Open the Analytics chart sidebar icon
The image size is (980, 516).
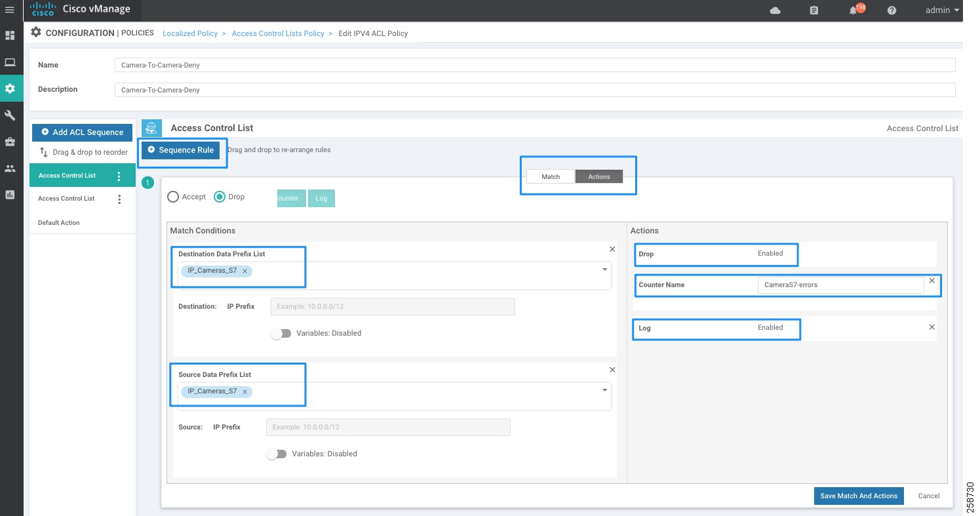point(10,195)
